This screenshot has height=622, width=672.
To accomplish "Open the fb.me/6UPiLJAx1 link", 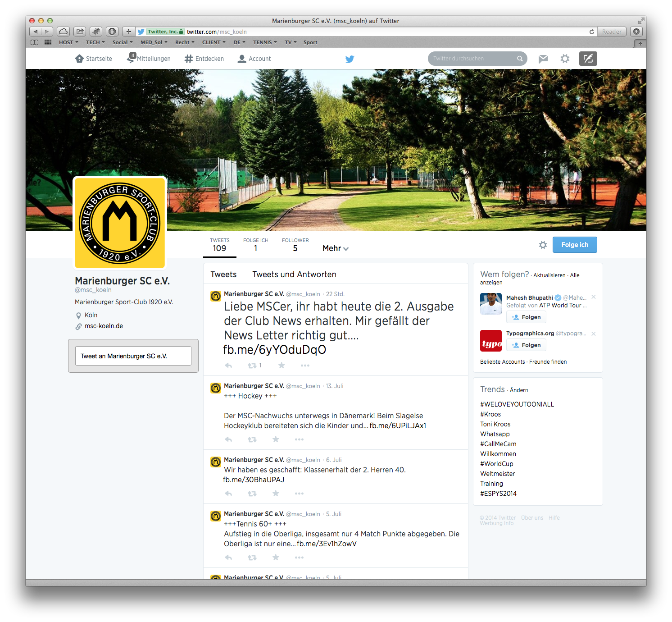I will pos(398,425).
